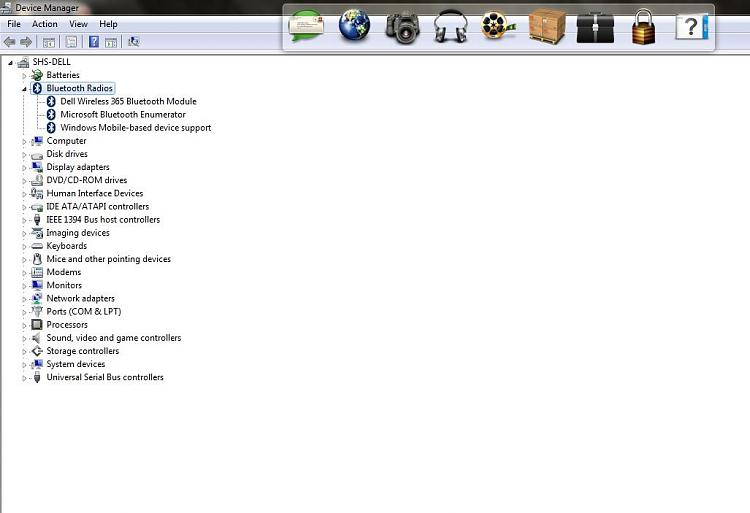Click the Scan for hardware changes icon
The image size is (750, 513).
(x=133, y=42)
